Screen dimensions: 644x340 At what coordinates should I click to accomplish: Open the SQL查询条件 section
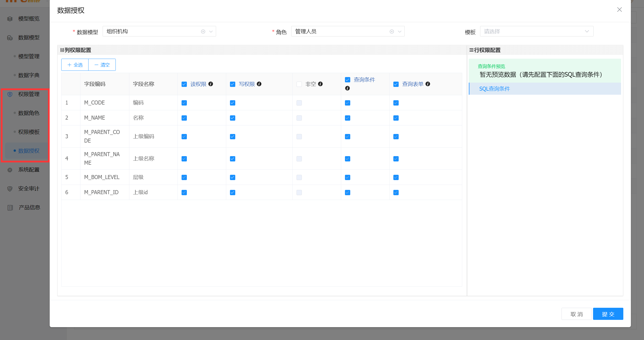tap(545, 89)
